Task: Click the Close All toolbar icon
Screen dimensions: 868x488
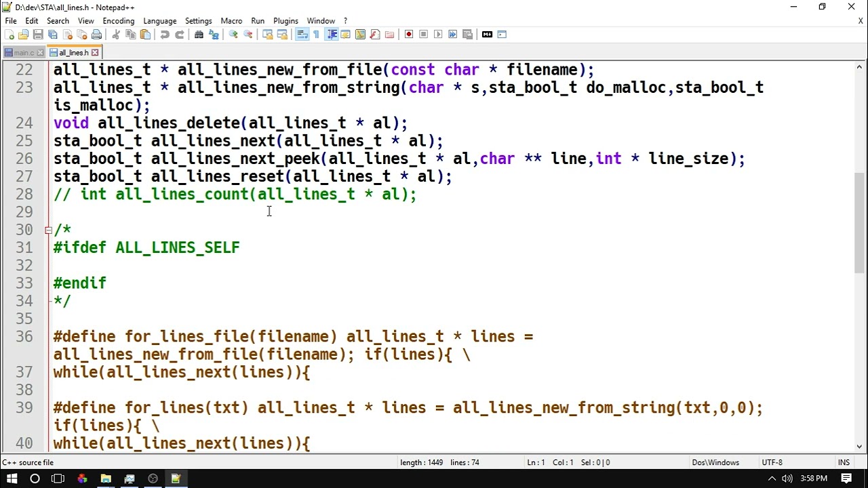Action: (82, 35)
